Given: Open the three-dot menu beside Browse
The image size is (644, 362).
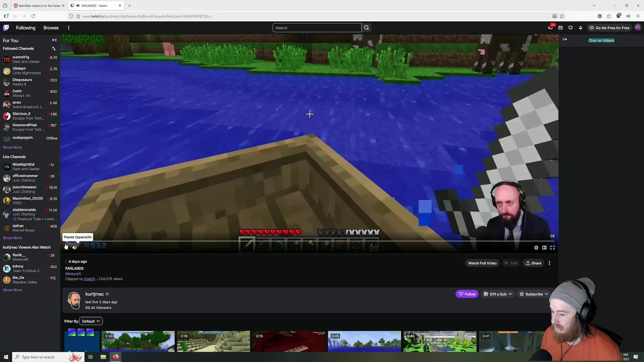Looking at the screenshot, I should click(x=68, y=28).
